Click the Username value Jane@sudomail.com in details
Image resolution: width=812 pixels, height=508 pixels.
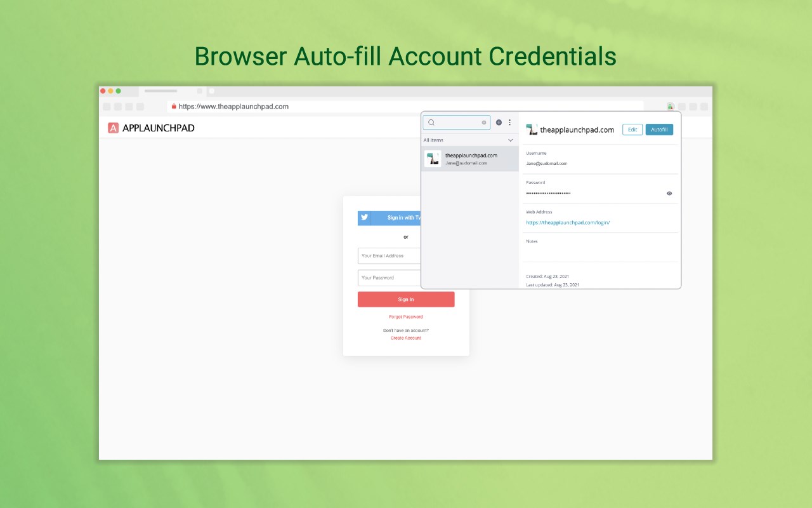tap(547, 164)
